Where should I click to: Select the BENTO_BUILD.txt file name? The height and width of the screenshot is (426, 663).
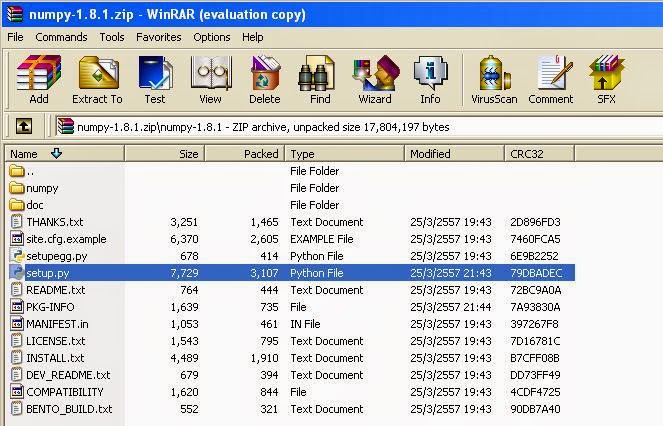click(69, 409)
